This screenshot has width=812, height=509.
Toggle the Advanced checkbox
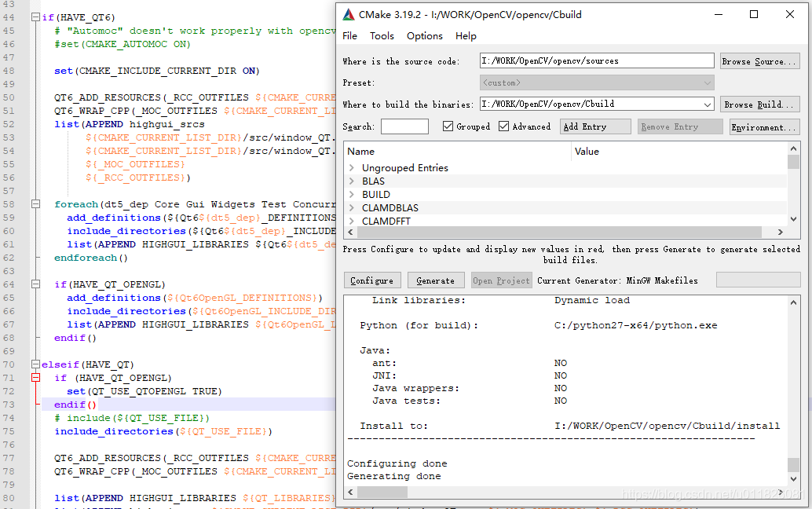pyautogui.click(x=503, y=126)
